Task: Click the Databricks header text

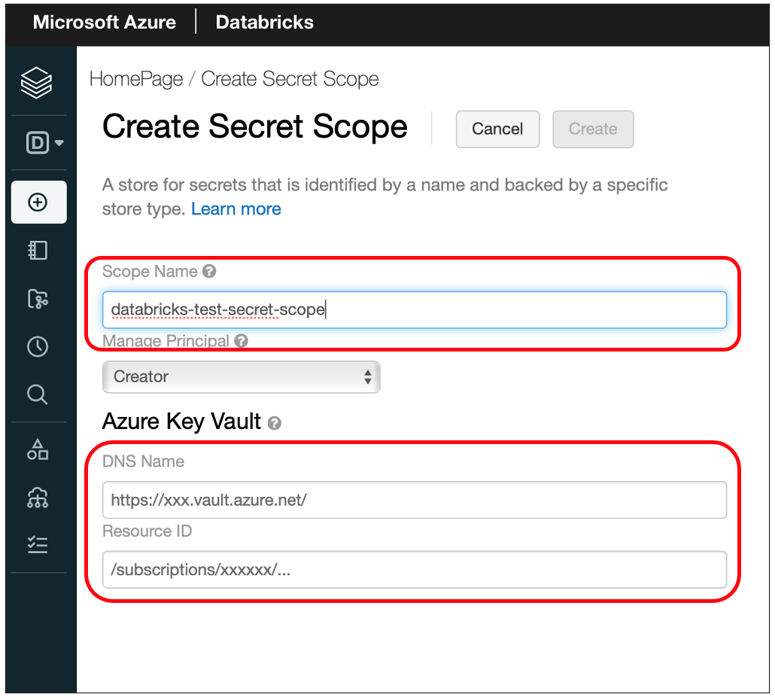Action: tap(264, 23)
